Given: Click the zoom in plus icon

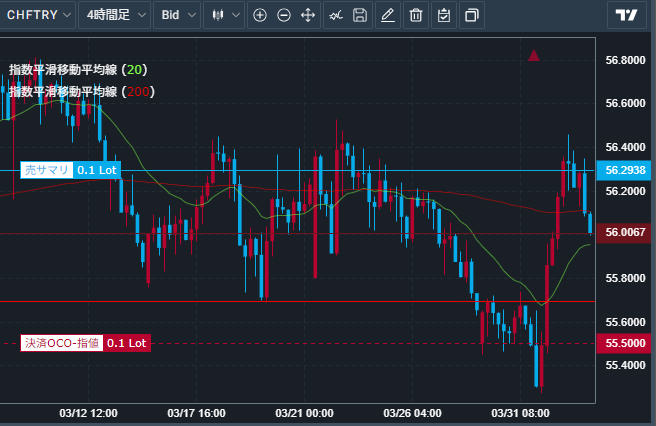Looking at the screenshot, I should [x=260, y=15].
